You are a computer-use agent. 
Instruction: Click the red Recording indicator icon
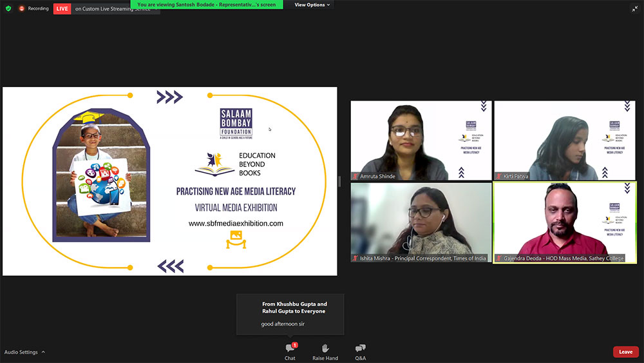coord(22,8)
